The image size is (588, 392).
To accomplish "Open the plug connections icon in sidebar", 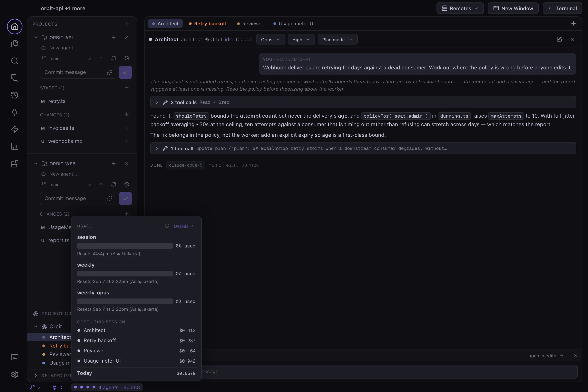I will 14,112.
